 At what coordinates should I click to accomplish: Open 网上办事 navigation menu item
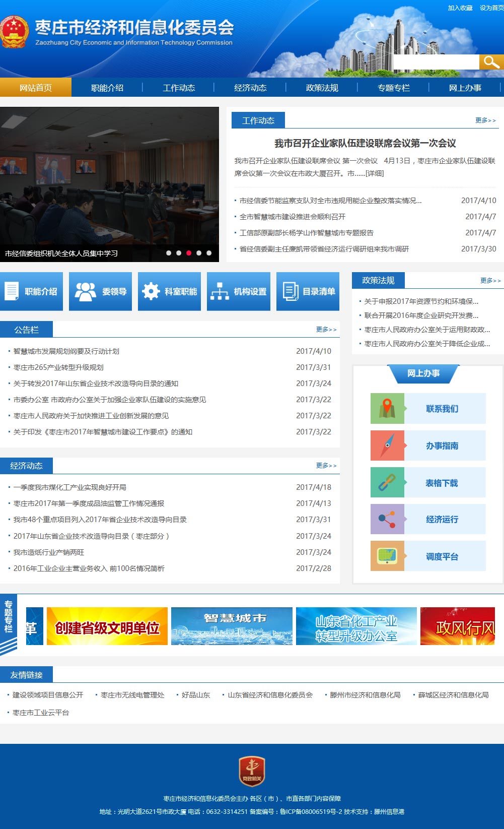465,88
